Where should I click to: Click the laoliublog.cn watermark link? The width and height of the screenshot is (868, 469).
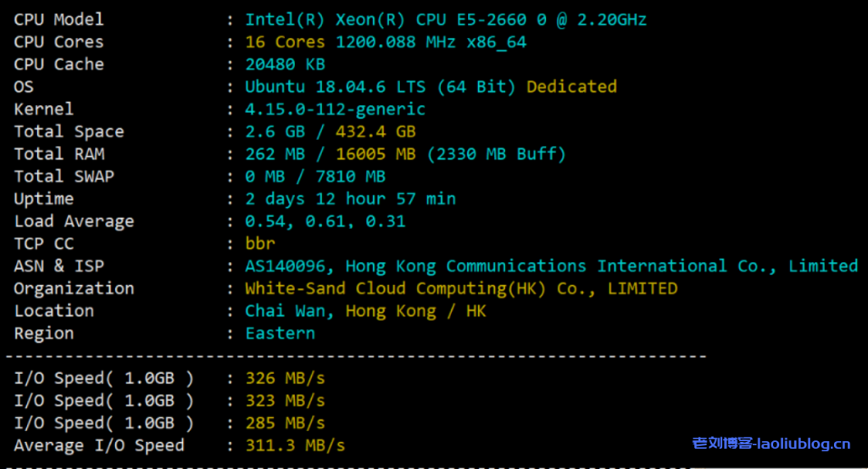pyautogui.click(x=771, y=443)
